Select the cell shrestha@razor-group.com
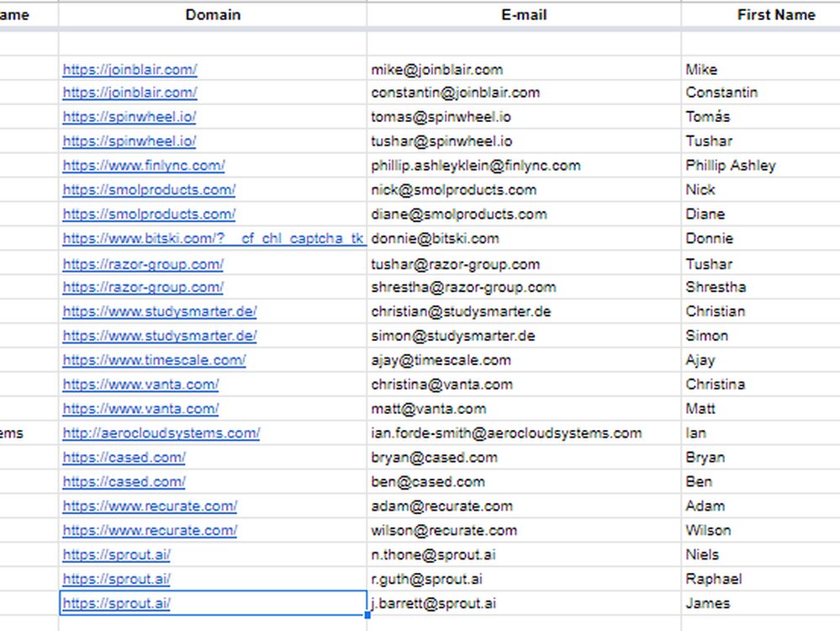This screenshot has width=840, height=631. tap(524, 288)
